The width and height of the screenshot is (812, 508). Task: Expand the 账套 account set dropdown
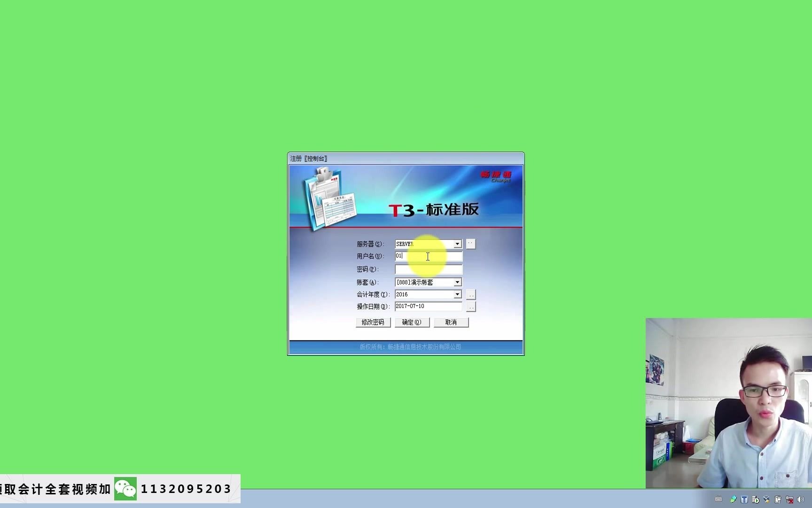457,282
